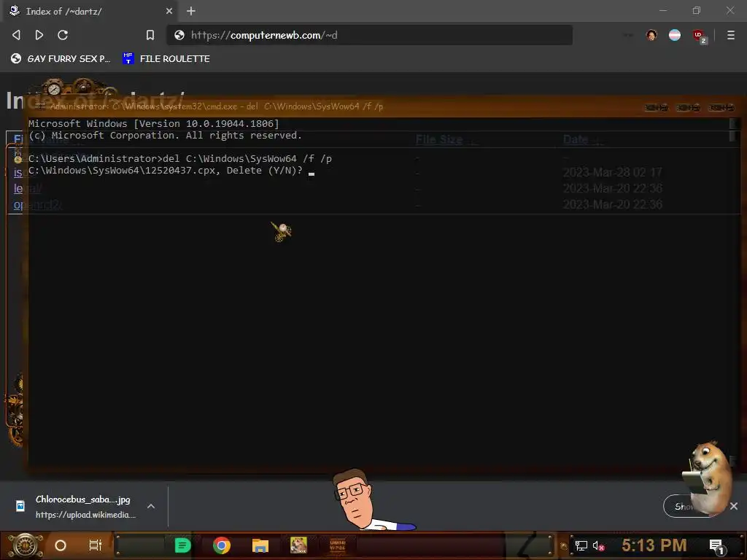The height and width of the screenshot is (560, 747).
Task: Go forward with the browser forward arrow
Action: click(39, 35)
